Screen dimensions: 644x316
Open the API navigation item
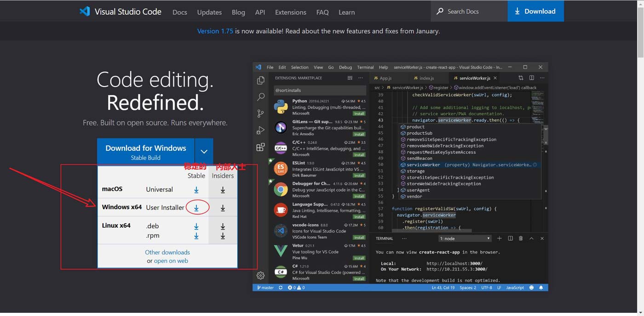point(260,12)
